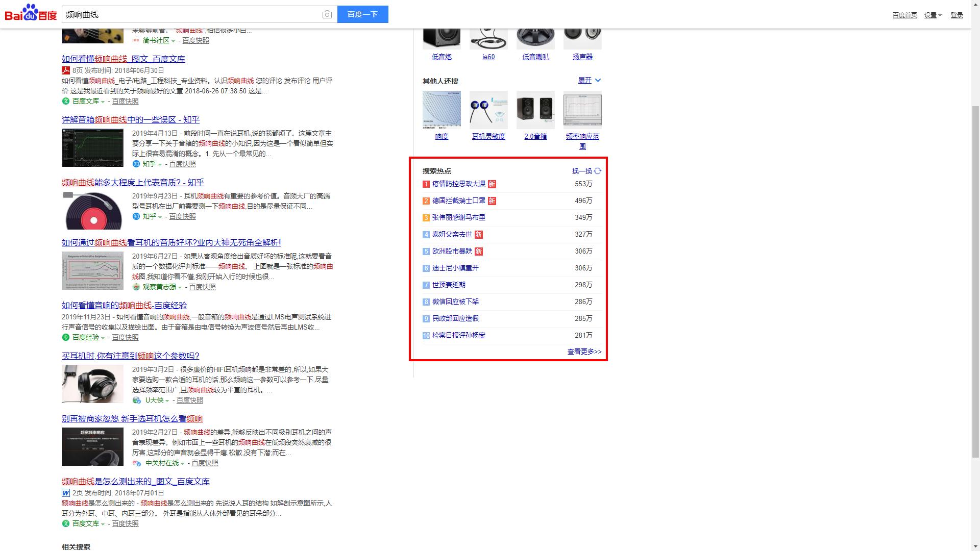
Task: Click the Baidu logo
Action: click(31, 13)
